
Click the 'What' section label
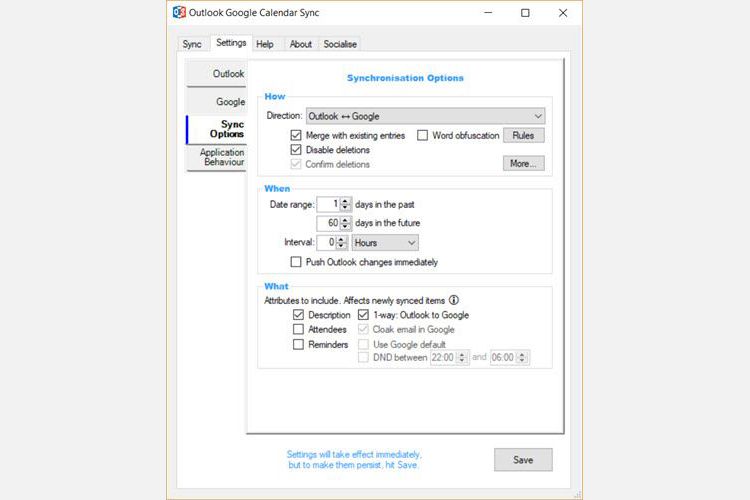[x=276, y=286]
